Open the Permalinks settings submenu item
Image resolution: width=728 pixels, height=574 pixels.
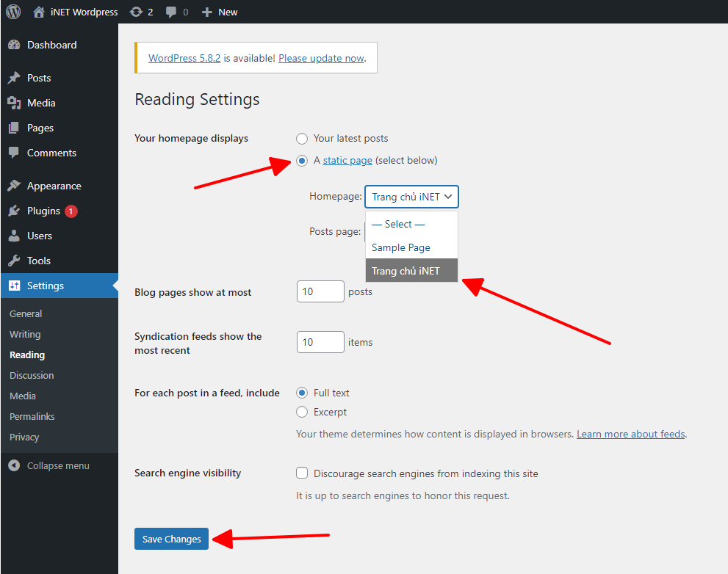(x=32, y=416)
